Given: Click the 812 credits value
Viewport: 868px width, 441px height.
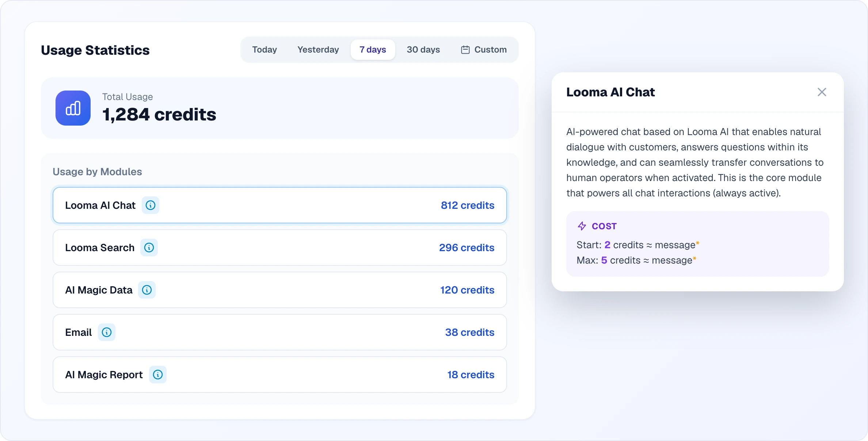Looking at the screenshot, I should [468, 205].
